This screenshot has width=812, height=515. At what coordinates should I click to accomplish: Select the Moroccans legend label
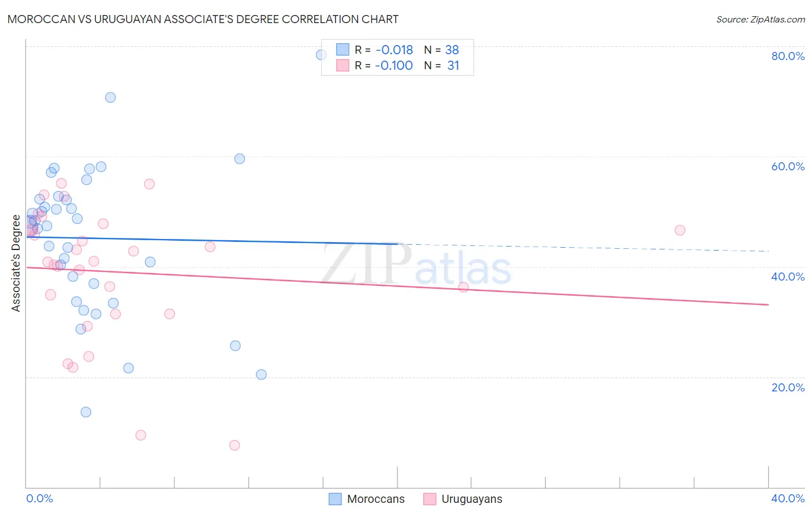click(x=376, y=499)
